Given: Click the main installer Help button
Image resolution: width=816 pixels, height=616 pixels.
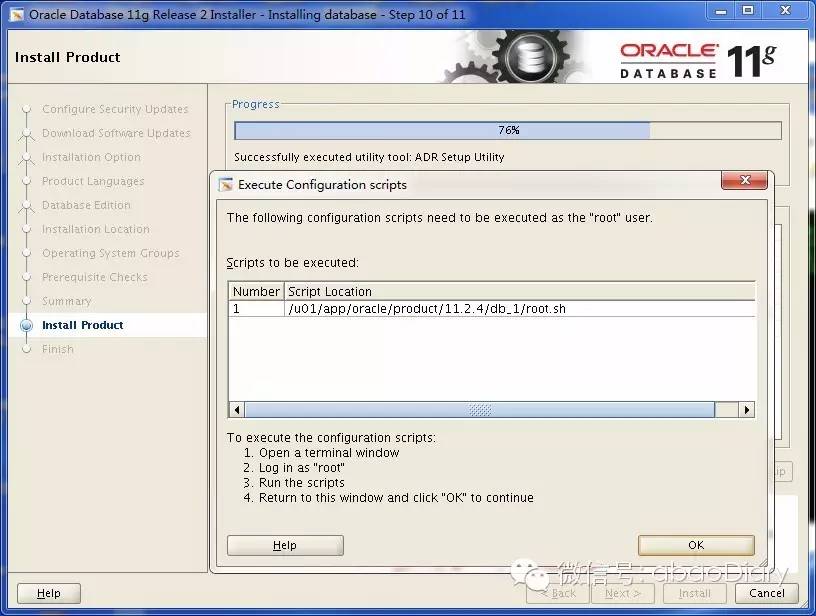Looking at the screenshot, I should point(49,593).
